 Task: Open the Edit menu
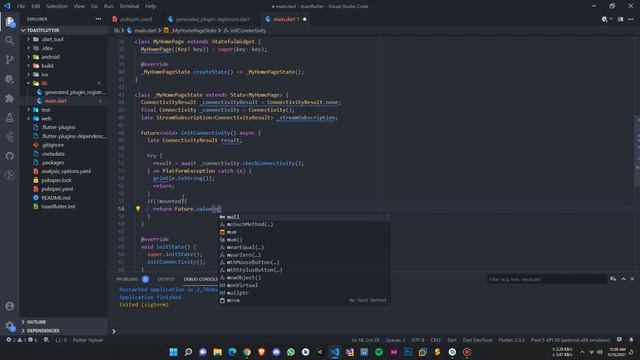point(36,6)
